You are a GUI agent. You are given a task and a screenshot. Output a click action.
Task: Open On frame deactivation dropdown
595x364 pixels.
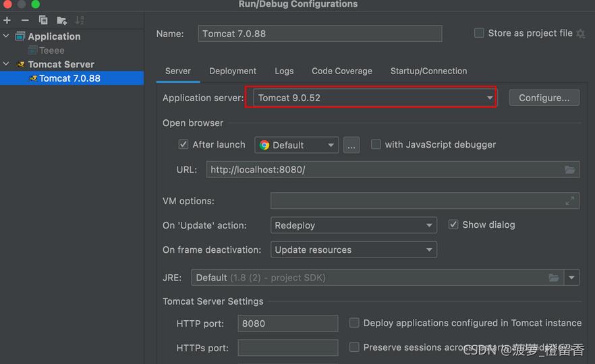pyautogui.click(x=353, y=249)
